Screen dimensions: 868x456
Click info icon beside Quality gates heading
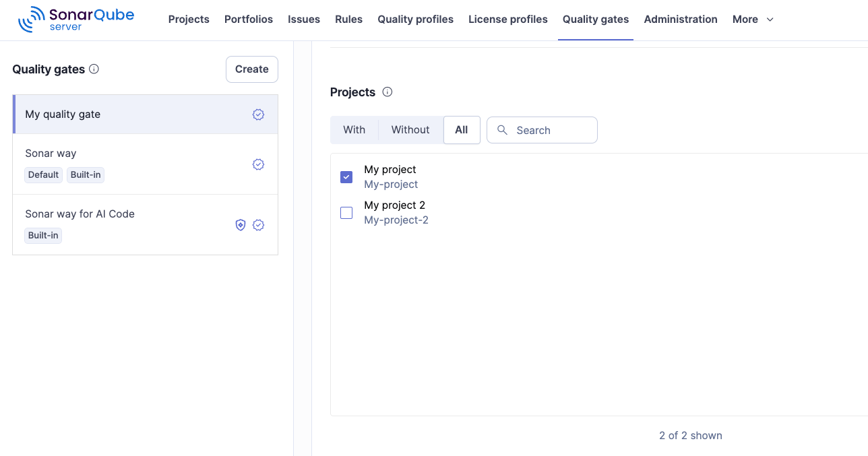94,69
